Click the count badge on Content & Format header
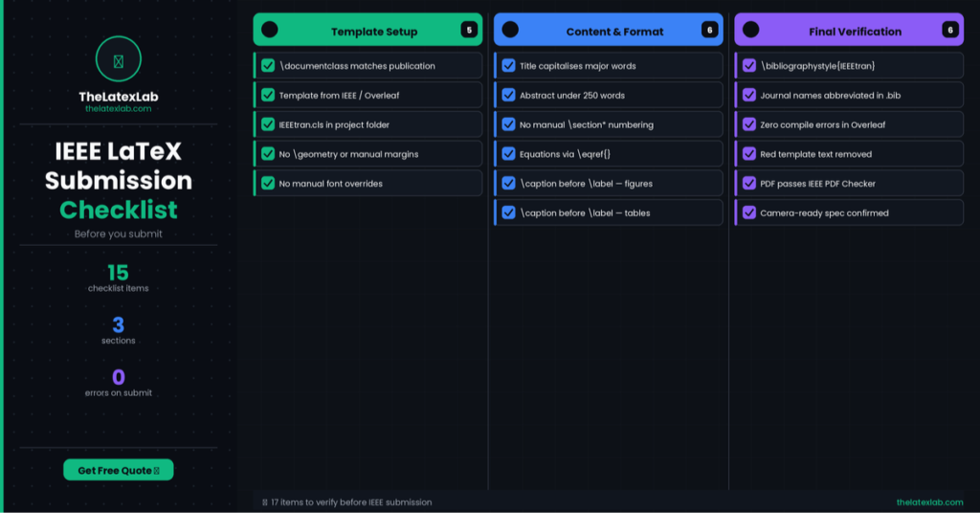980x513 pixels. coord(709,30)
